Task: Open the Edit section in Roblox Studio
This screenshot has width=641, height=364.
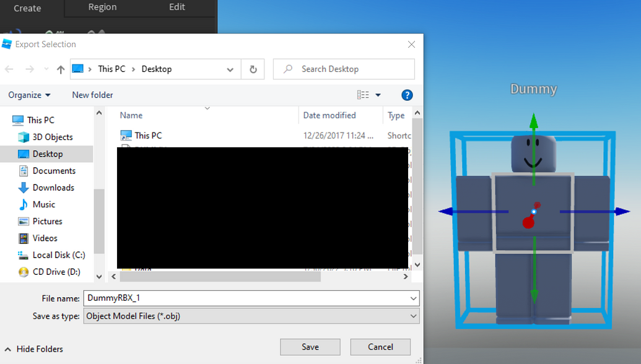Action: click(177, 7)
